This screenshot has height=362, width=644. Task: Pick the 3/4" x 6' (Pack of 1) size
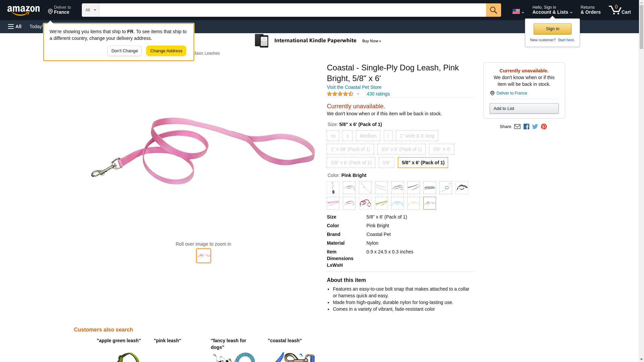point(401,149)
